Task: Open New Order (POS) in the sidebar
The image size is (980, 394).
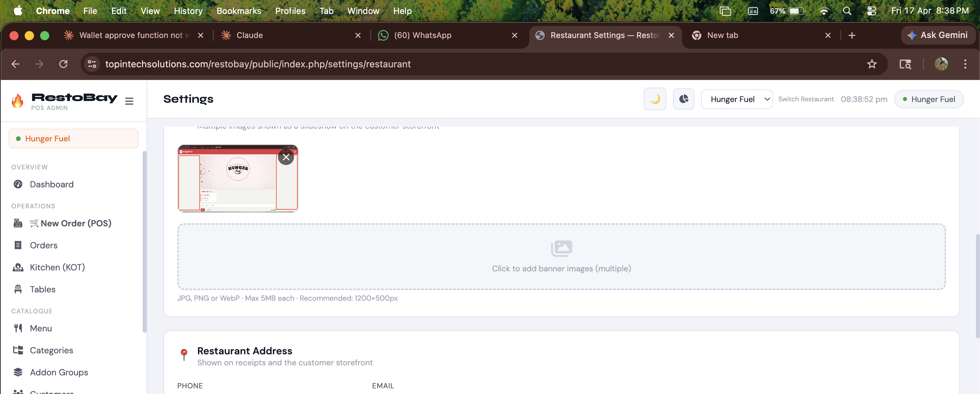Action: tap(76, 223)
